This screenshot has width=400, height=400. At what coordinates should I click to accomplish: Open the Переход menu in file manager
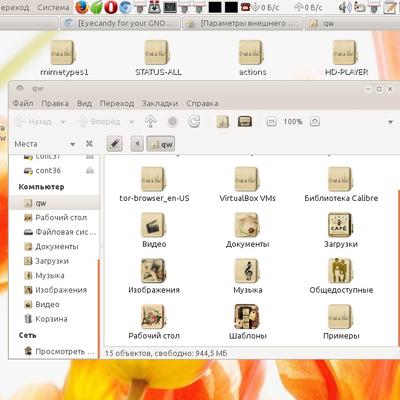(117, 104)
